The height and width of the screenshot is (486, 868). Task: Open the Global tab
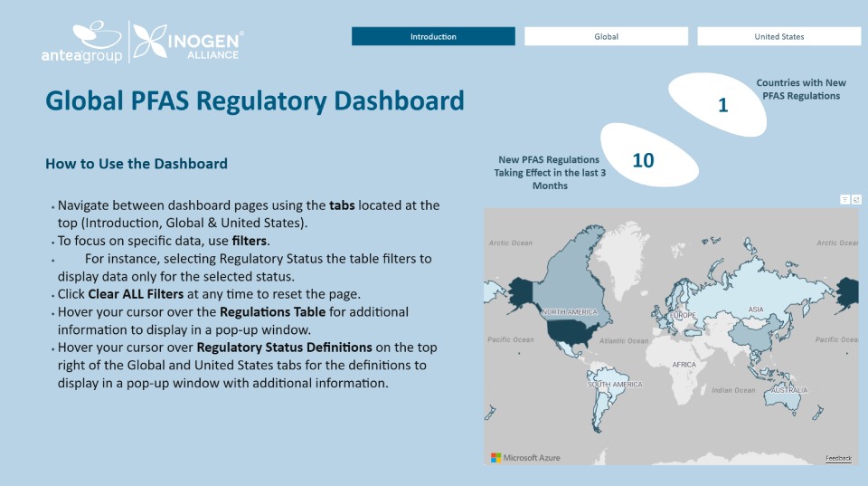pyautogui.click(x=606, y=36)
